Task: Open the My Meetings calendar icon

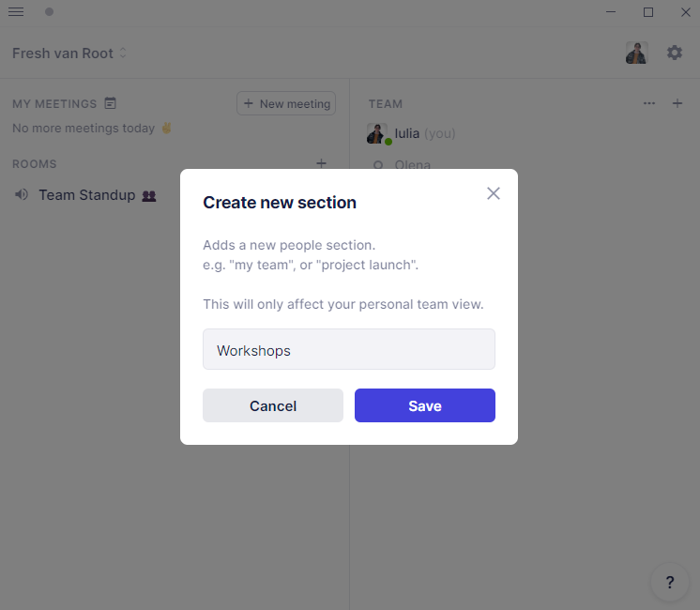Action: (111, 103)
